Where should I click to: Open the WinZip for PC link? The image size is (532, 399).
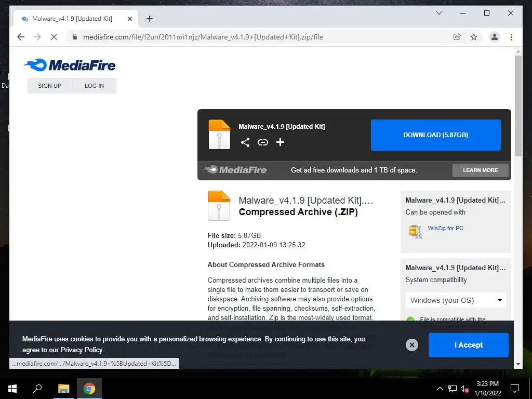[x=445, y=228]
